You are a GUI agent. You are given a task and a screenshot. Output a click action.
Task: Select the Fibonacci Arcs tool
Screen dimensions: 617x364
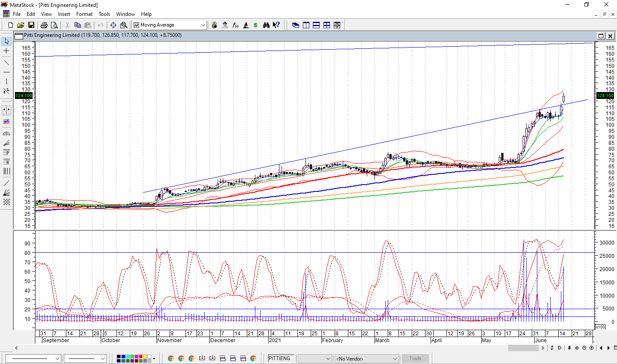coord(6,134)
